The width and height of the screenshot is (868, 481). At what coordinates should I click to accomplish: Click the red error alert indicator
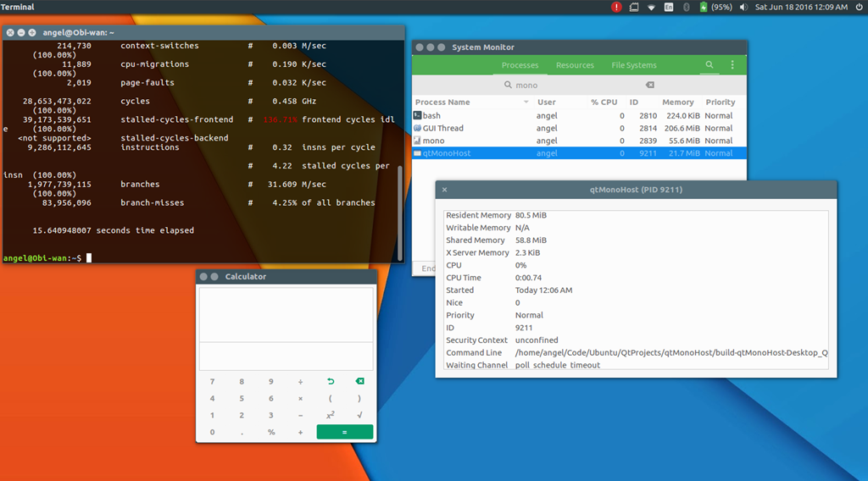(616, 7)
